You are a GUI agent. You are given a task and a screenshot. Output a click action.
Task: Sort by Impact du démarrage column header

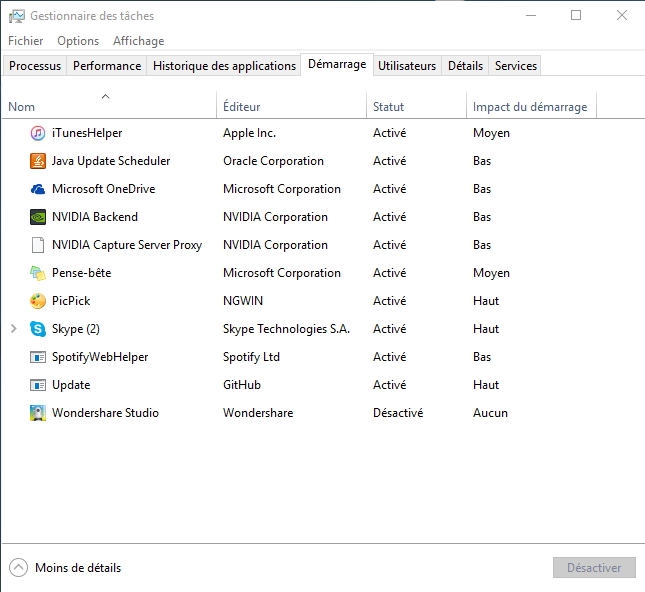point(530,107)
